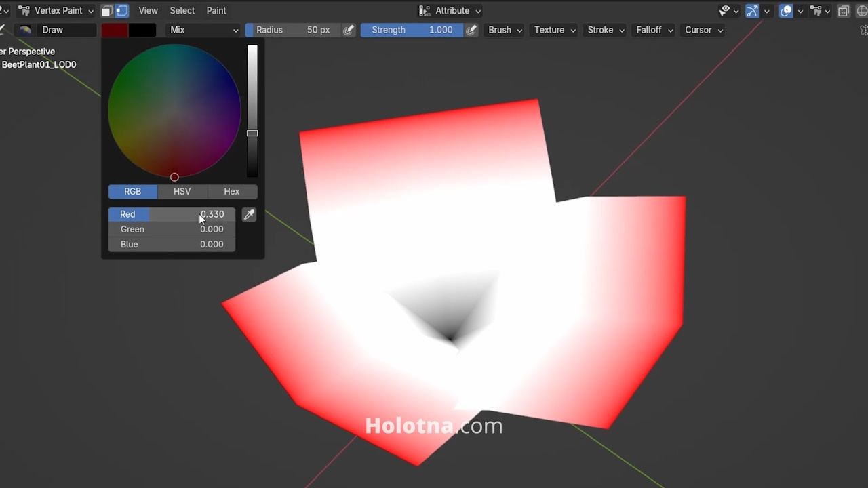Toggle X-ray mode
Image resolution: width=868 pixels, height=488 pixels.
click(x=844, y=11)
